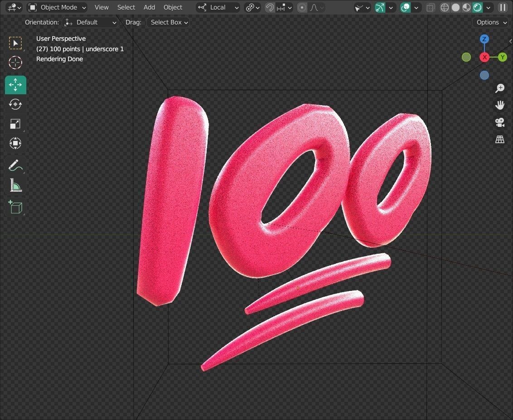The width and height of the screenshot is (513, 420).
Task: Click the negative Z blue gizmo circle
Action: pos(484,75)
